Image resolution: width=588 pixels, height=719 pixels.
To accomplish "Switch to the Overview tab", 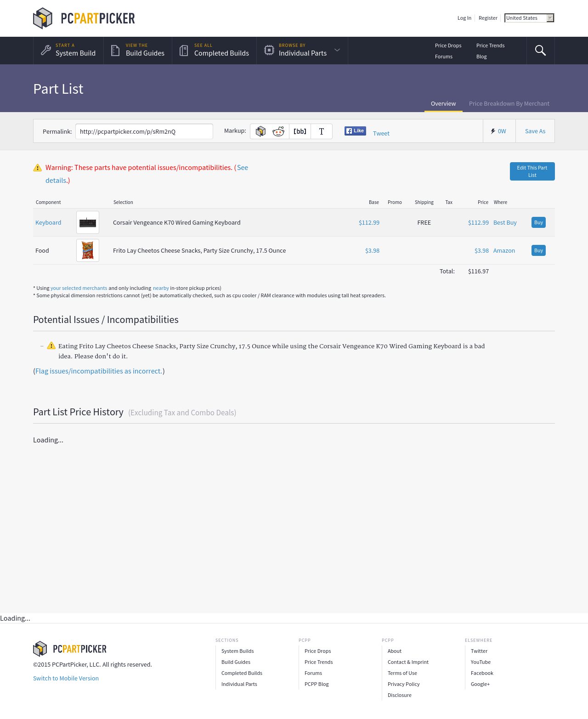I will (443, 104).
